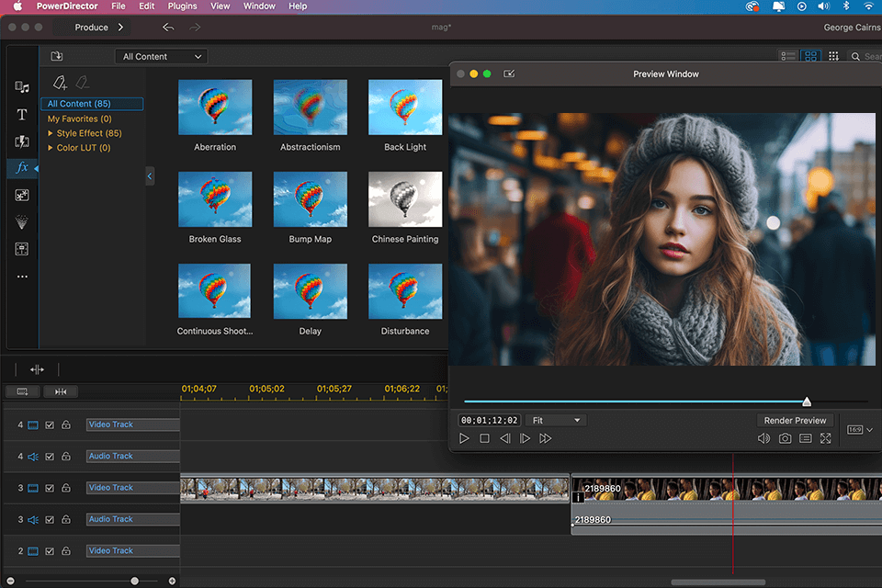
Task: Select the Chinese Painting effect thumbnail
Action: [404, 198]
